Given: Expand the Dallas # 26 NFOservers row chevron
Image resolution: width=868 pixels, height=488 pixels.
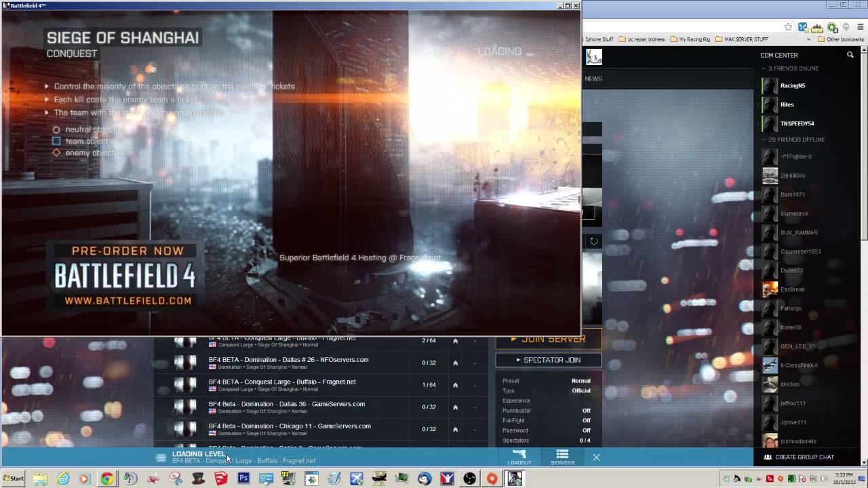Looking at the screenshot, I should (x=455, y=363).
